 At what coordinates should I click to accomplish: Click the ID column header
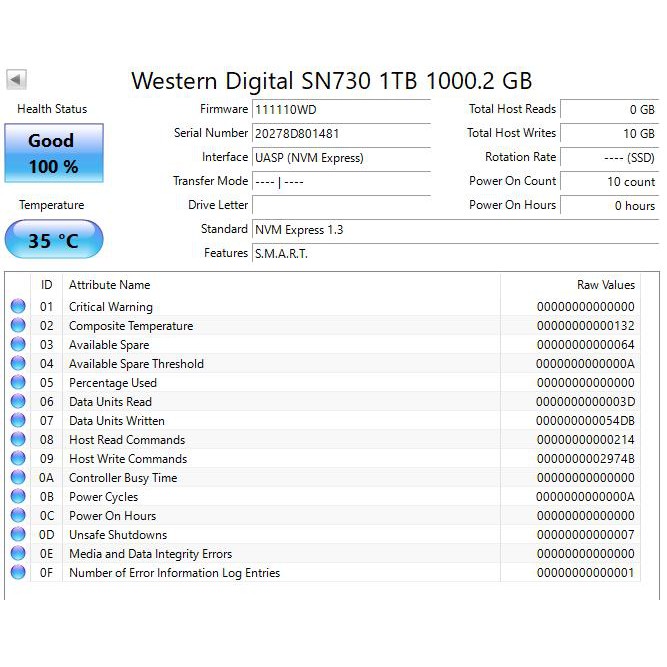click(x=46, y=285)
